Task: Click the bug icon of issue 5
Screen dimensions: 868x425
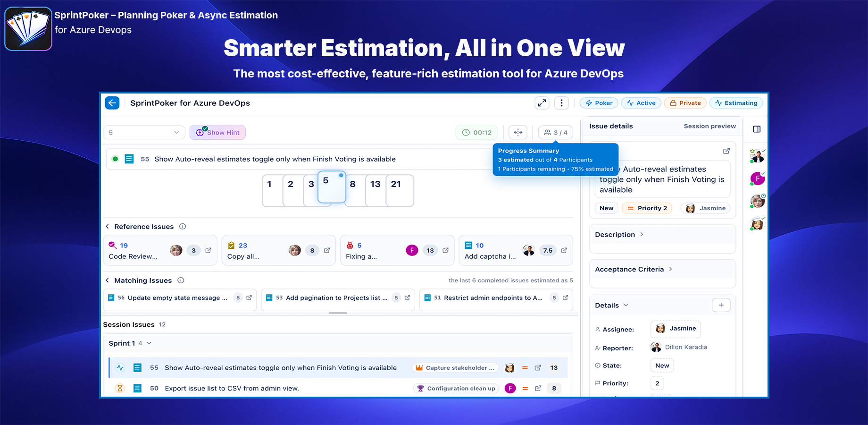Action: click(350, 246)
